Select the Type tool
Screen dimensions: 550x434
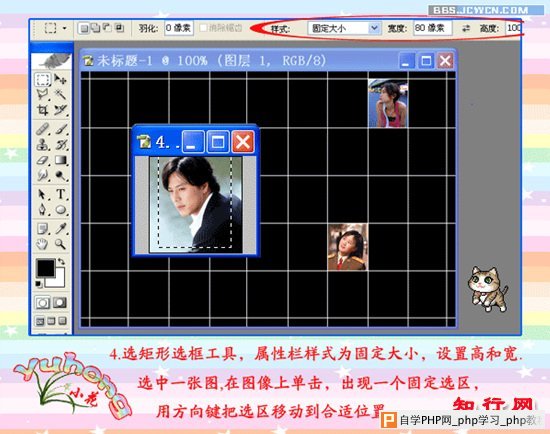tap(61, 194)
